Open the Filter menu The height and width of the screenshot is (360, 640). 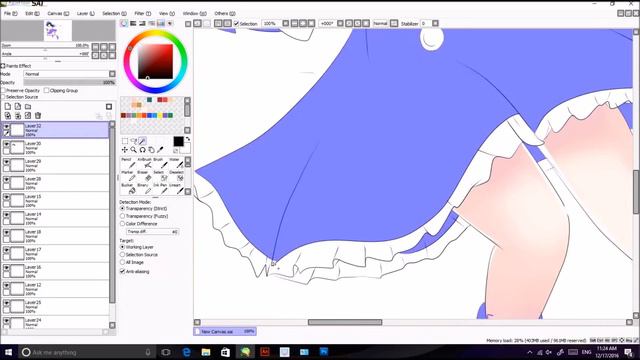click(142, 13)
